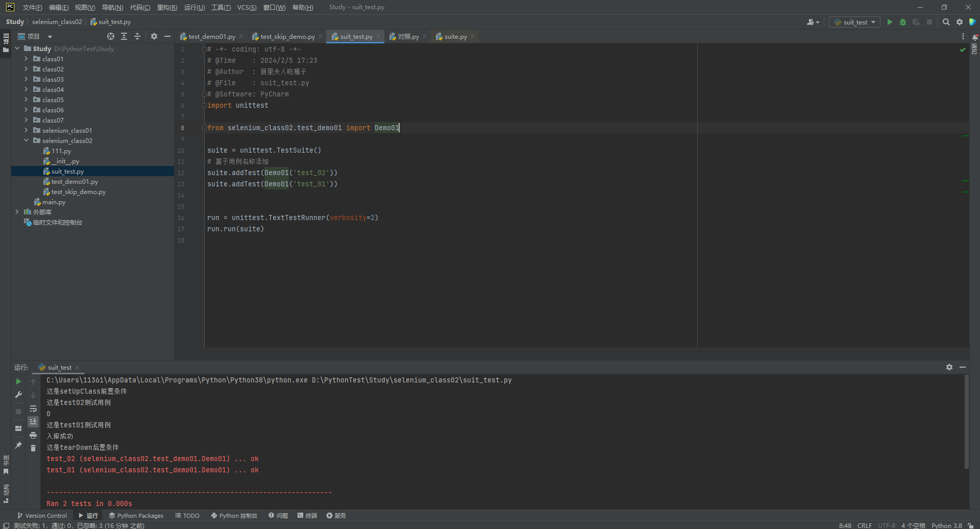Screen dimensions: 980x529
Task: Open the suit_test run configuration dropdown
Action: (854, 22)
